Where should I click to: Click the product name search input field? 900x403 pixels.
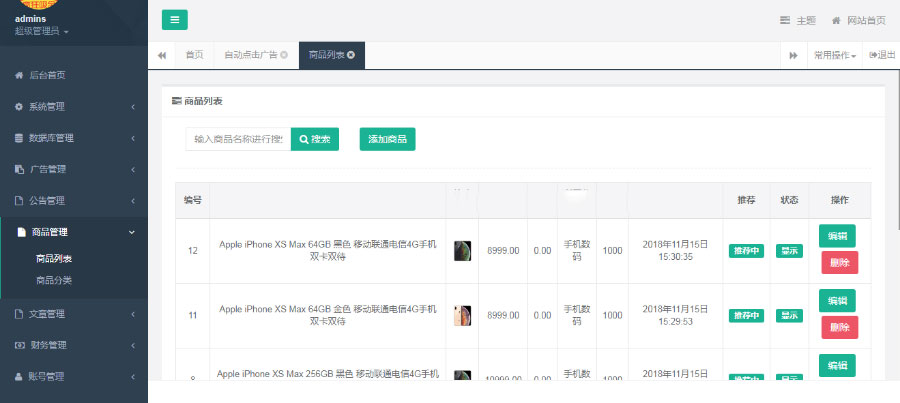tap(238, 139)
